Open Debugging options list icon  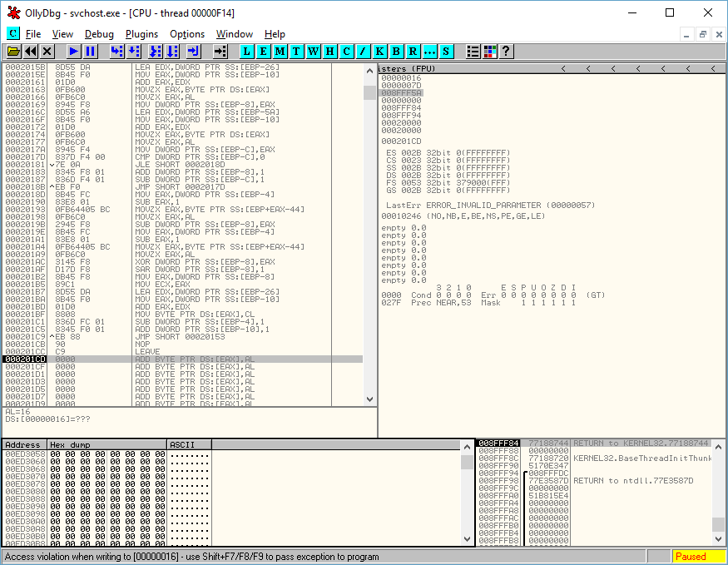(473, 51)
